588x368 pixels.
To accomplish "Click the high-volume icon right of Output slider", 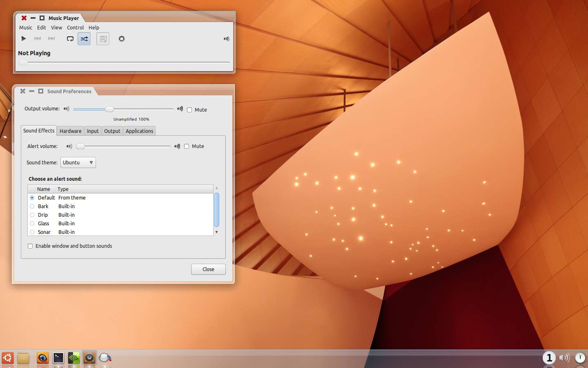I will coord(180,109).
